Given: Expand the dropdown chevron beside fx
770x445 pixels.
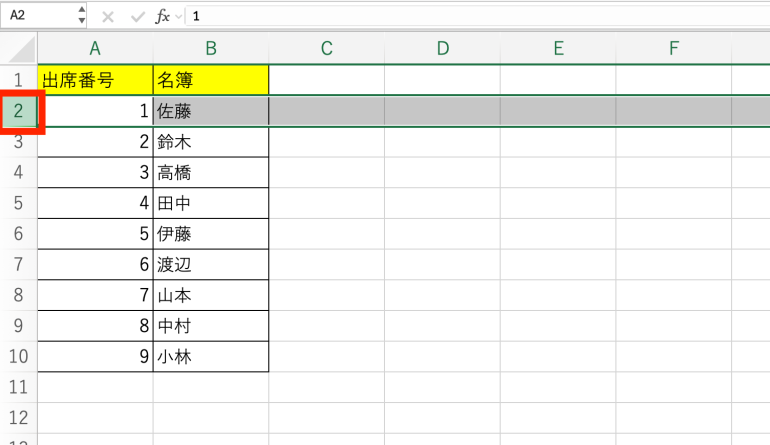Looking at the screenshot, I should click(179, 16).
